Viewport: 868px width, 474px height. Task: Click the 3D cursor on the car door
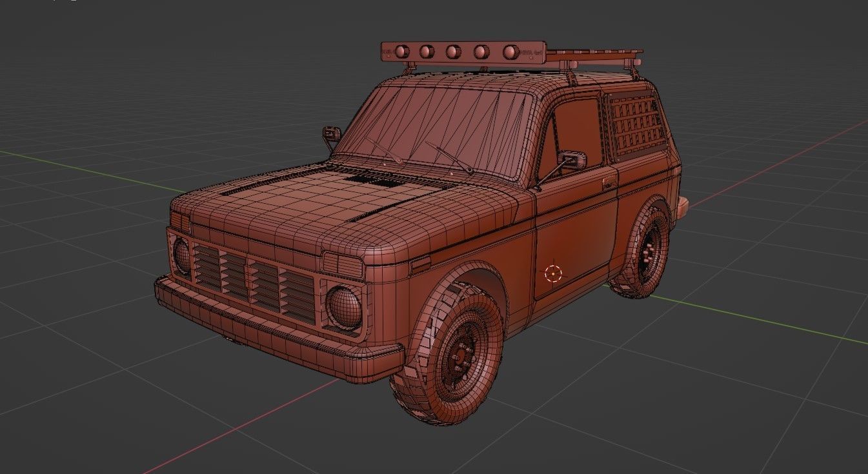click(x=554, y=273)
